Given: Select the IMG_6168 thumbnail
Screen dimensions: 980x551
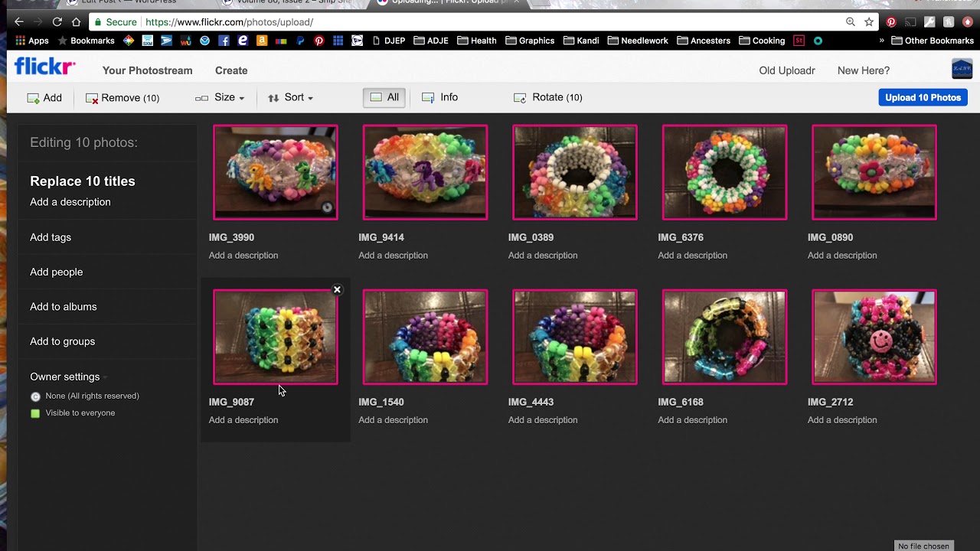Looking at the screenshot, I should [x=724, y=337].
